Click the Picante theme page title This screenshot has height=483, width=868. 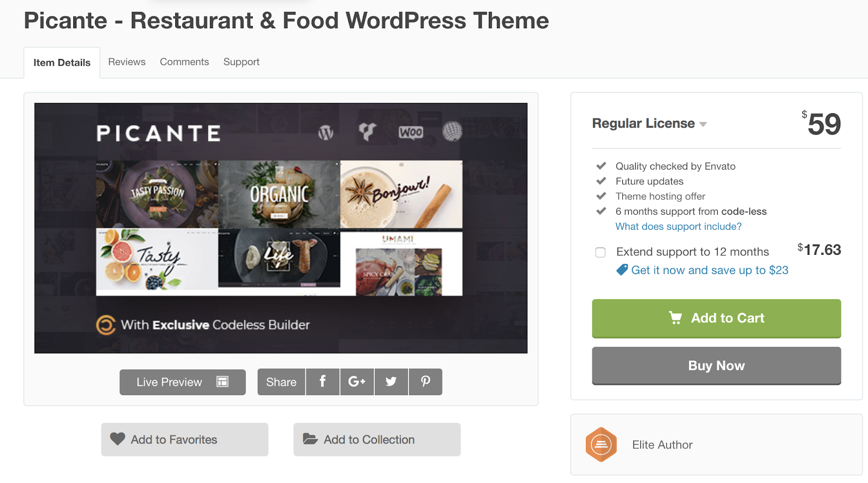(x=286, y=21)
